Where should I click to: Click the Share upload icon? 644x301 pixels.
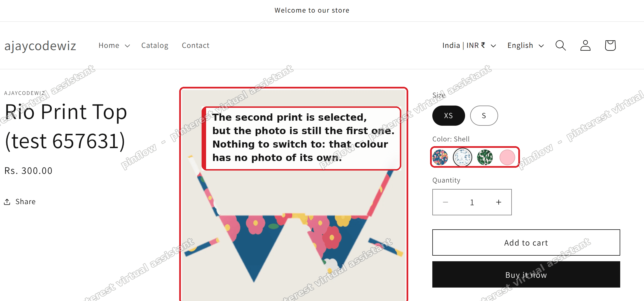tap(7, 202)
